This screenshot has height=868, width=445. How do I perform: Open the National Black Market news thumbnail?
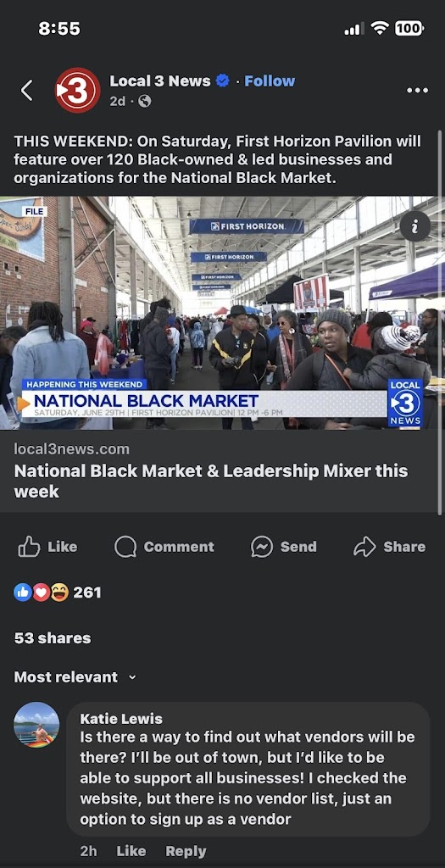coord(220,313)
